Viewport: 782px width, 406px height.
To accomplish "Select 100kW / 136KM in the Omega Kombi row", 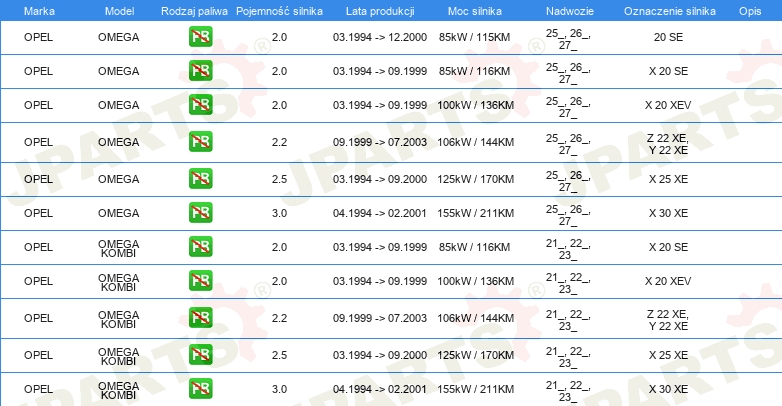I will coord(475,281).
